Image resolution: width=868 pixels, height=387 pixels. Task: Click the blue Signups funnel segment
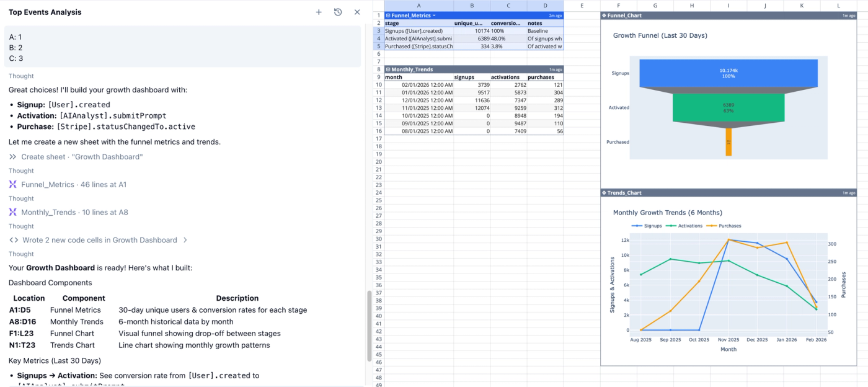click(728, 73)
